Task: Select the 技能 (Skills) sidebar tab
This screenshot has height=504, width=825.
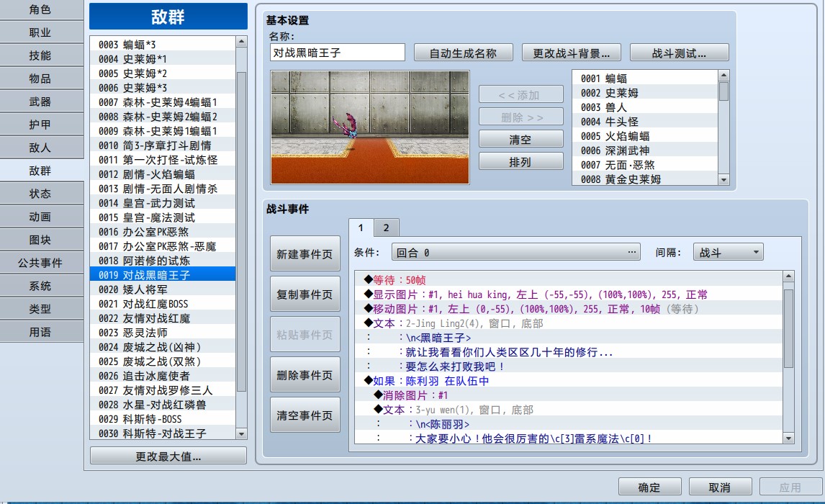Action: pyautogui.click(x=40, y=55)
